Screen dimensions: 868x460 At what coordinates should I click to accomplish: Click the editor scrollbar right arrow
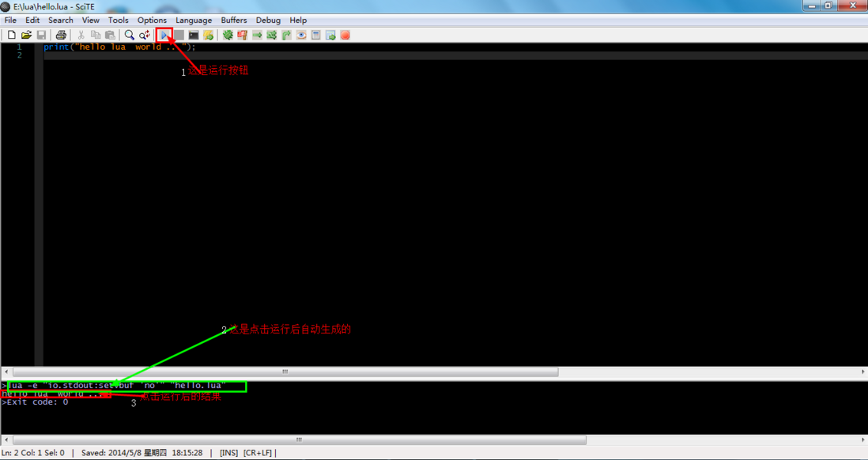coord(863,372)
